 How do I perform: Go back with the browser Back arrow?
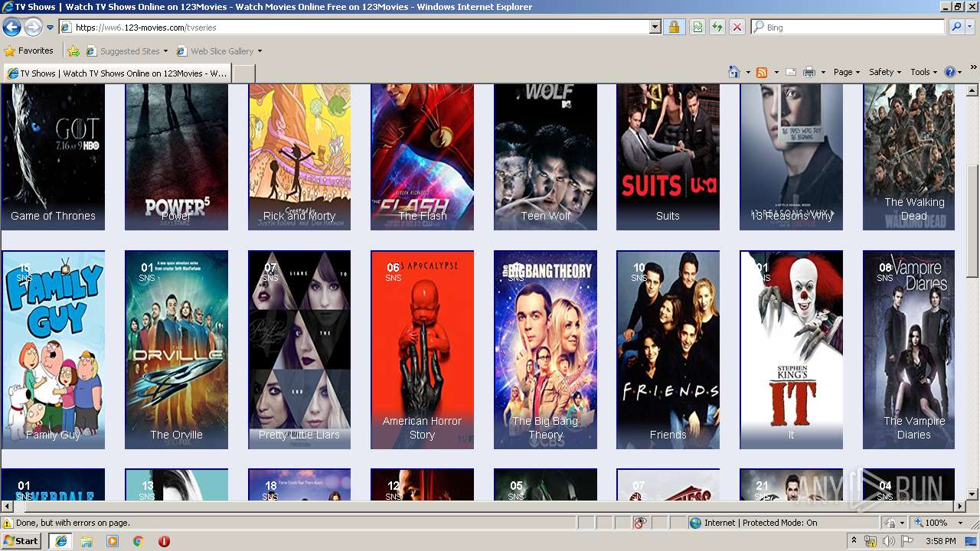pyautogui.click(x=11, y=27)
